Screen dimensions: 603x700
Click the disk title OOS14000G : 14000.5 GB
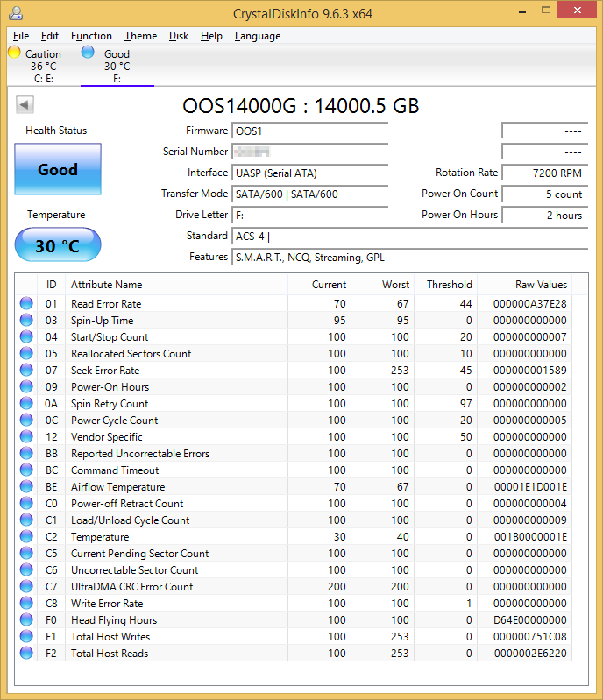coord(301,106)
